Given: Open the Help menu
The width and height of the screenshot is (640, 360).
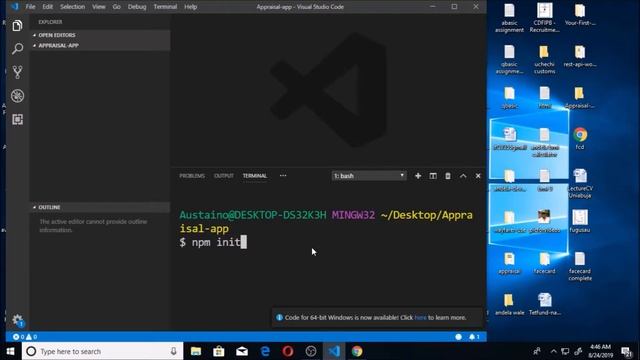Looking at the screenshot, I should tap(190, 7).
